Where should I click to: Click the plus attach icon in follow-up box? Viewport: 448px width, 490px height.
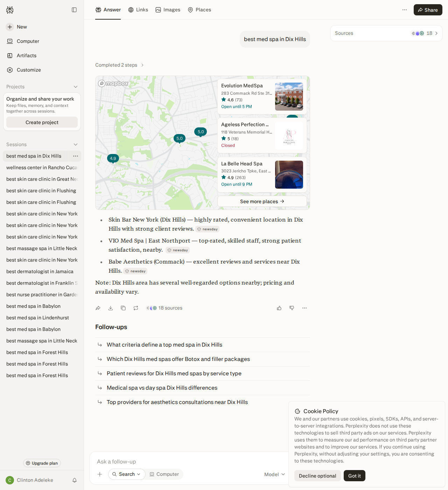point(100,474)
